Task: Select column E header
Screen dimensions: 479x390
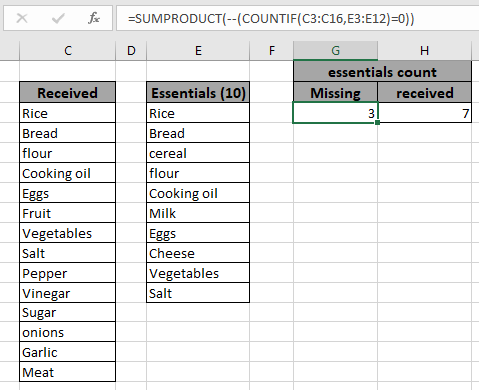Action: (x=198, y=51)
